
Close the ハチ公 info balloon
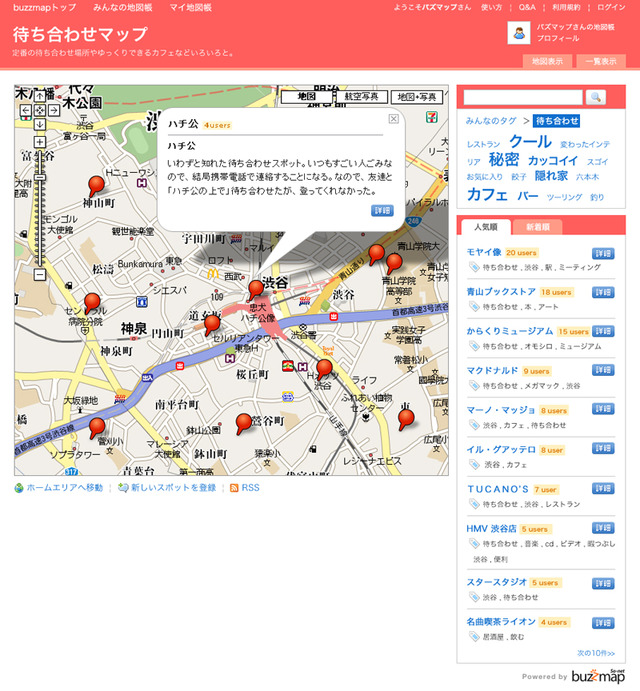394,119
